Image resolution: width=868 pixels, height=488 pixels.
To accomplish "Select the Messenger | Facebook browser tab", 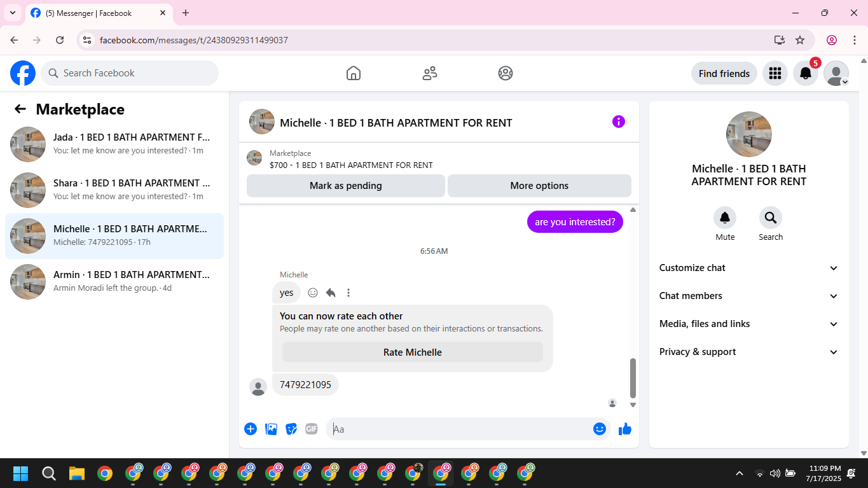I will point(99,13).
